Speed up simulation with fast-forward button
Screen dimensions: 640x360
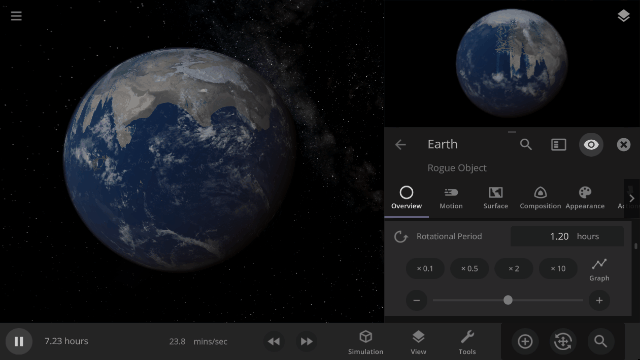[x=307, y=341]
